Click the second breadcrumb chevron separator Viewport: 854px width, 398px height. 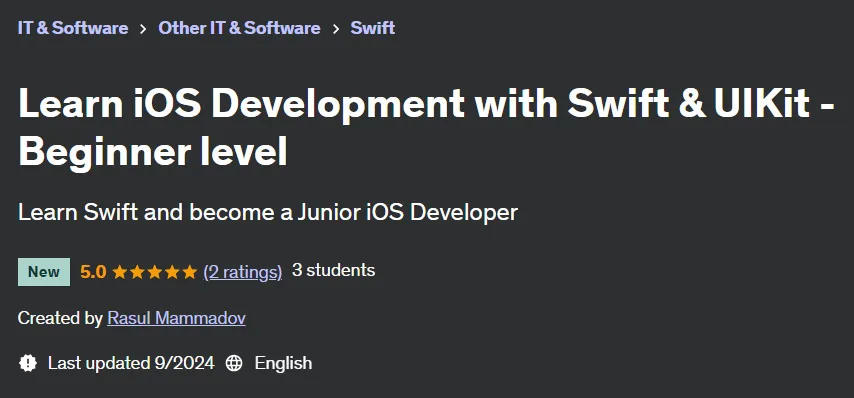336,28
